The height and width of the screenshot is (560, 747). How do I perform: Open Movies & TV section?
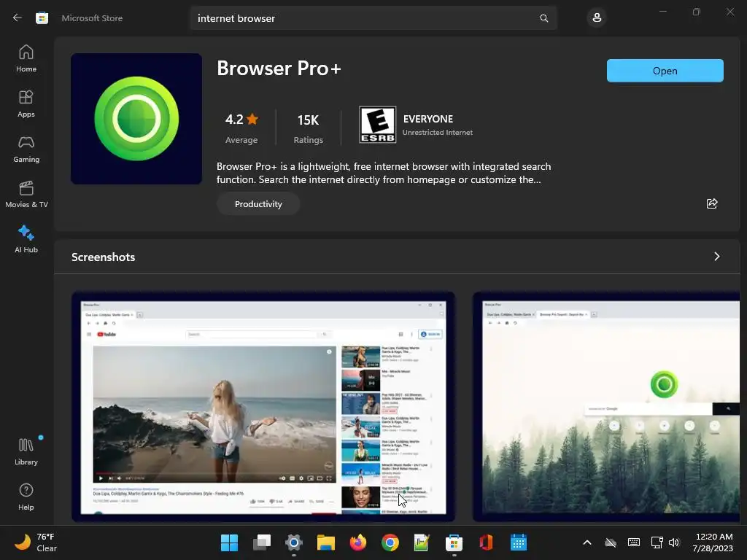26,194
